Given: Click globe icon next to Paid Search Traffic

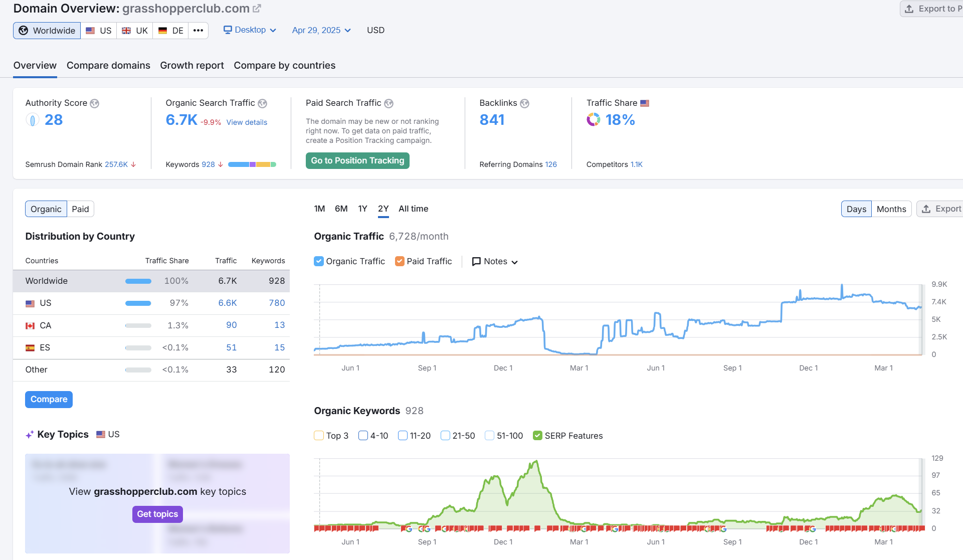Looking at the screenshot, I should (389, 103).
